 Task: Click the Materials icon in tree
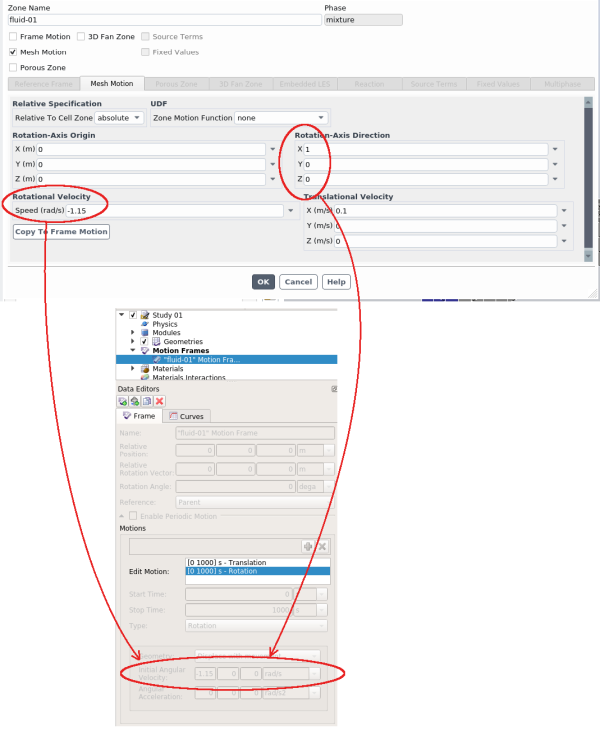145,369
